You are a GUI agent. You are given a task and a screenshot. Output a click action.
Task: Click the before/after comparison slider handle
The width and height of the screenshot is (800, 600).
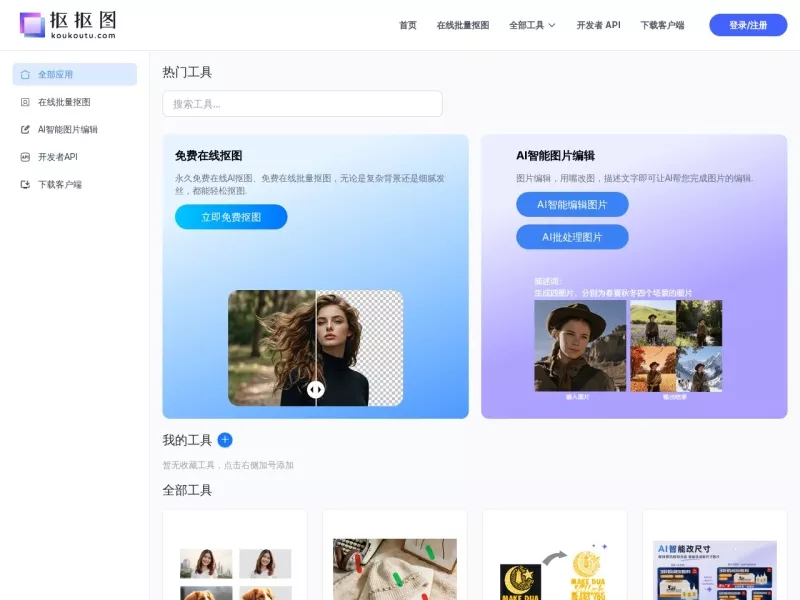(316, 390)
